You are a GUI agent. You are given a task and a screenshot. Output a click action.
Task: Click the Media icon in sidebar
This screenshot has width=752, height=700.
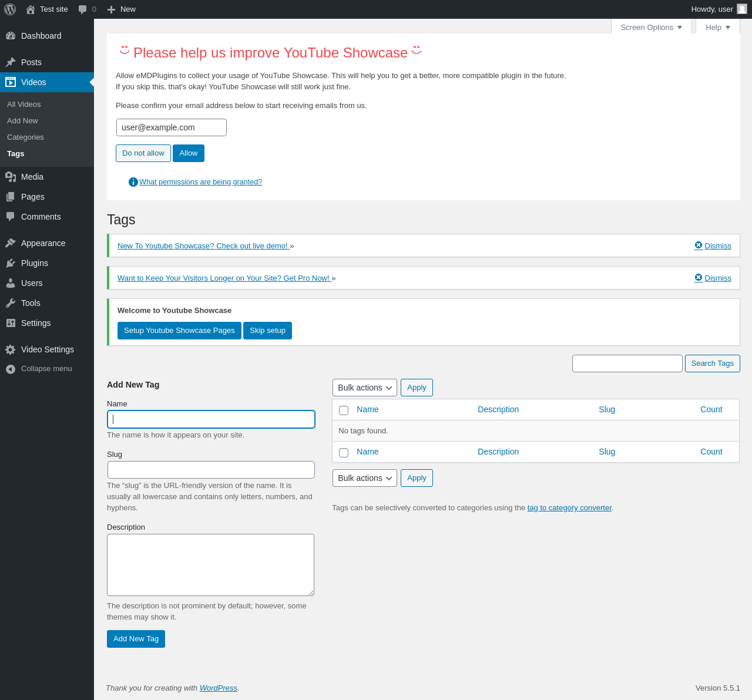point(11,177)
